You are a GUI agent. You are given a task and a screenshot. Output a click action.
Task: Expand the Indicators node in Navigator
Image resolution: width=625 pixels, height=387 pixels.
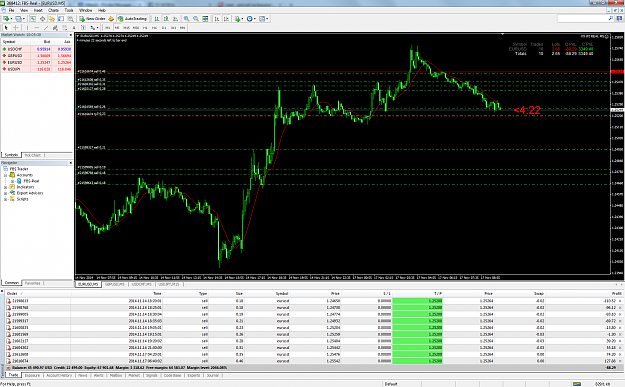(x=6, y=187)
